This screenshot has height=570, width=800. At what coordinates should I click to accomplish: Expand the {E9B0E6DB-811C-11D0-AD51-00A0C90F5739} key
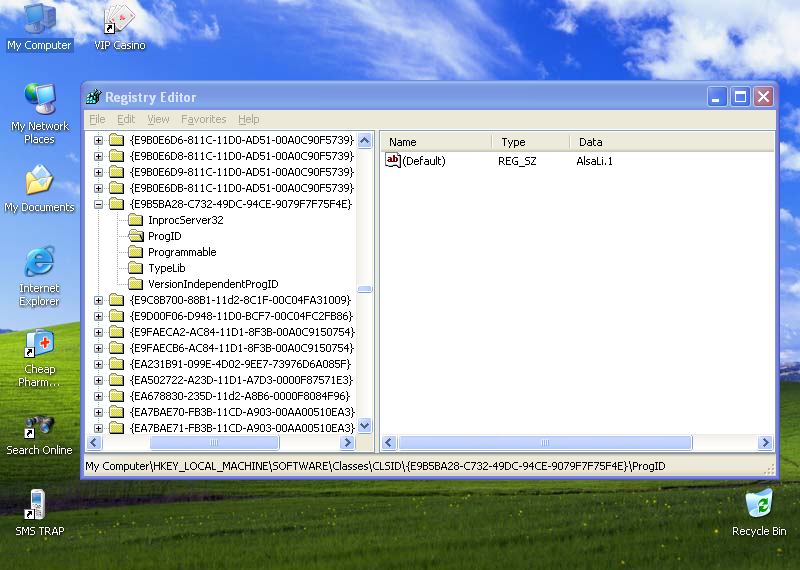[x=98, y=188]
